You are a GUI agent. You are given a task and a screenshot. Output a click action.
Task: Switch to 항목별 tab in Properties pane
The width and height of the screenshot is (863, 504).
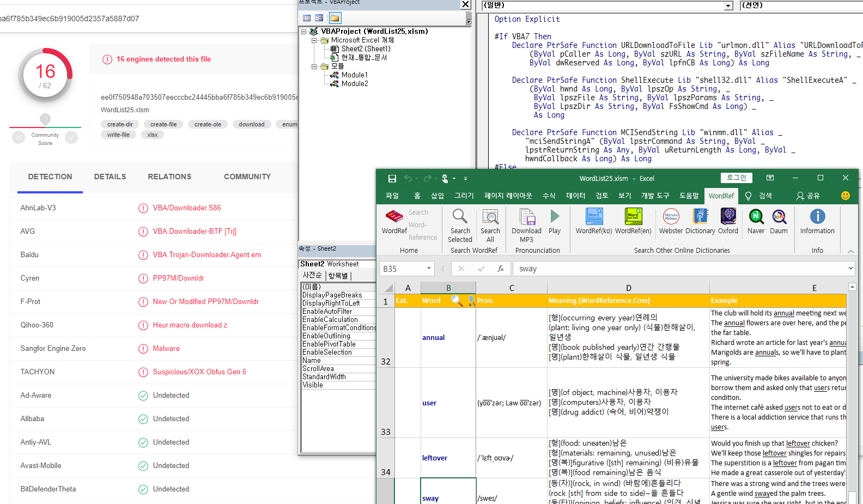[x=338, y=276]
